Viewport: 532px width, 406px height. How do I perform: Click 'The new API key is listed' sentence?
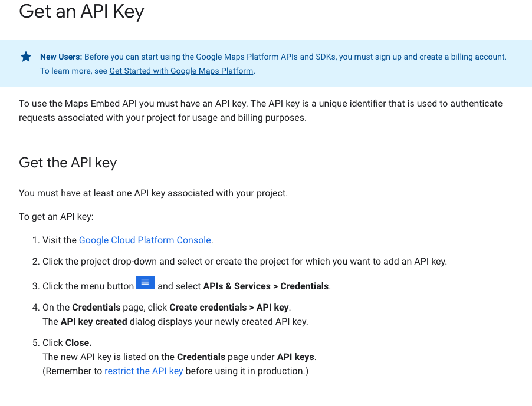109,357
